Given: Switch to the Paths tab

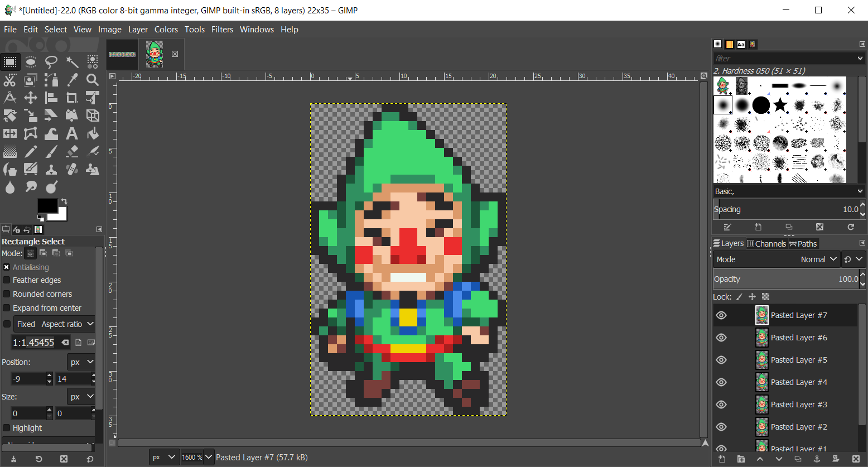Looking at the screenshot, I should click(803, 243).
